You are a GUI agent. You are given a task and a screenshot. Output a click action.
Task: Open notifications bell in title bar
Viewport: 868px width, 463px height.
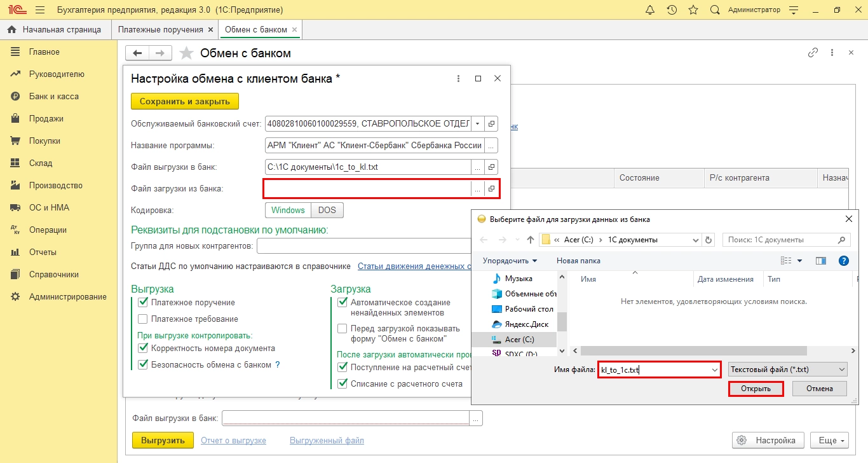(x=649, y=10)
